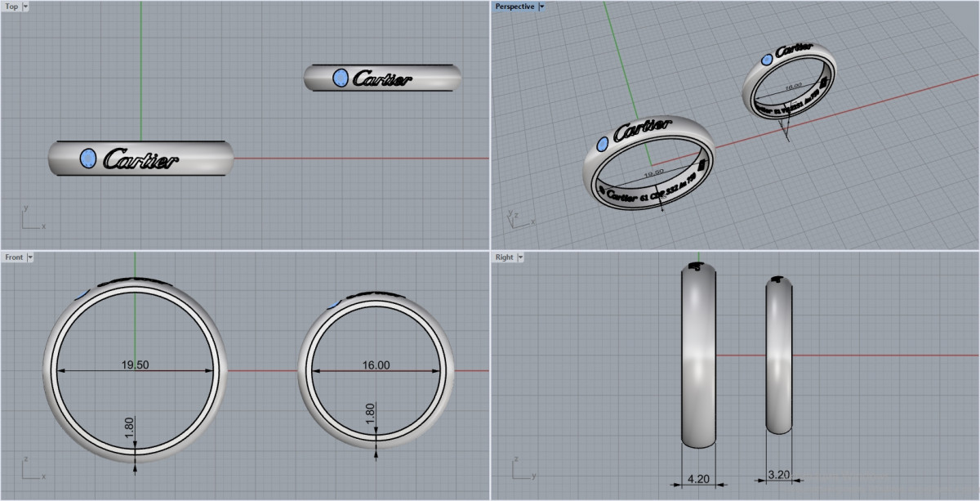Select Cartier lettering on large Perspective ring
The width and height of the screenshot is (980, 501).
644,129
